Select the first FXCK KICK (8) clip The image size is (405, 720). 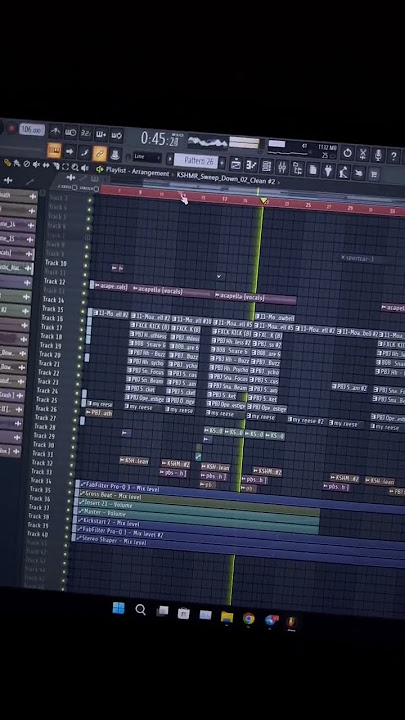click(x=149, y=326)
